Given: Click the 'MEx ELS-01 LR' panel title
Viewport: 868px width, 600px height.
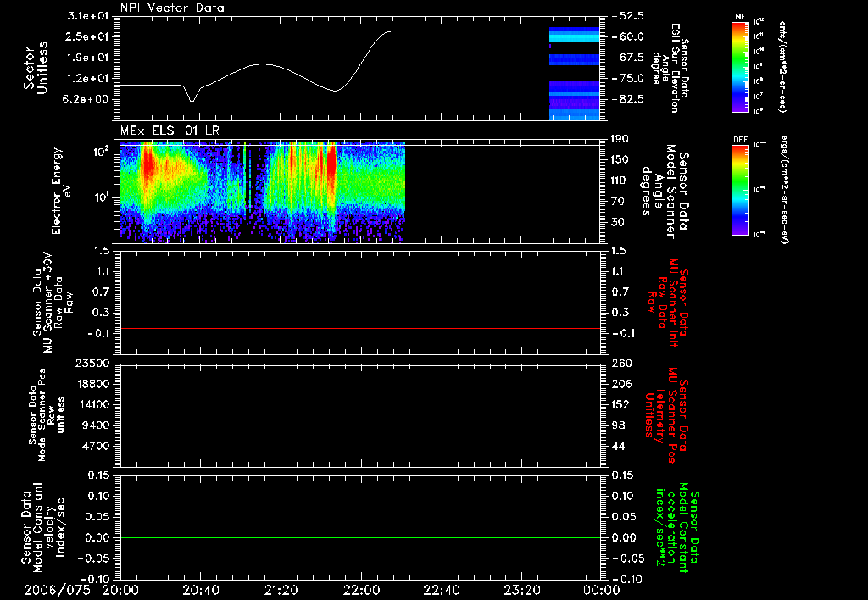Looking at the screenshot, I should 170,131.
